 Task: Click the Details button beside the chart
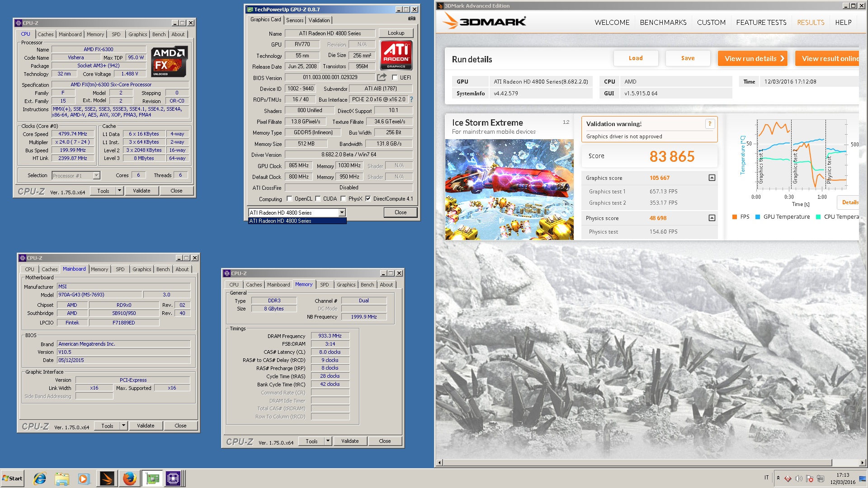848,202
